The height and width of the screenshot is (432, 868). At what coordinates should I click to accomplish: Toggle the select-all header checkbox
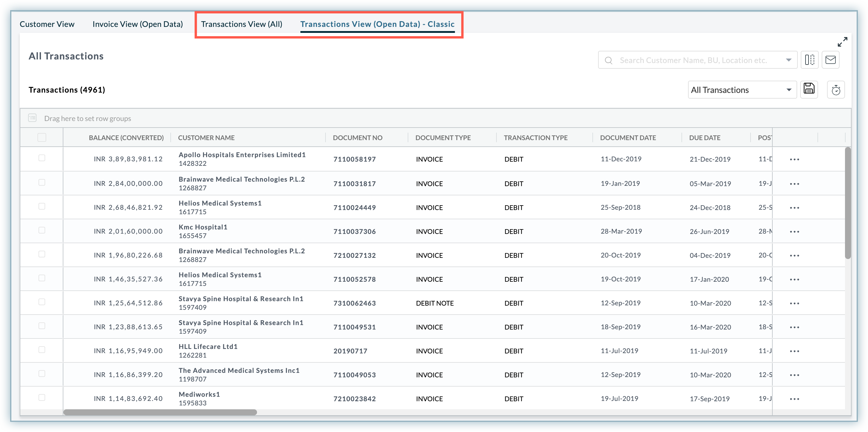click(42, 137)
